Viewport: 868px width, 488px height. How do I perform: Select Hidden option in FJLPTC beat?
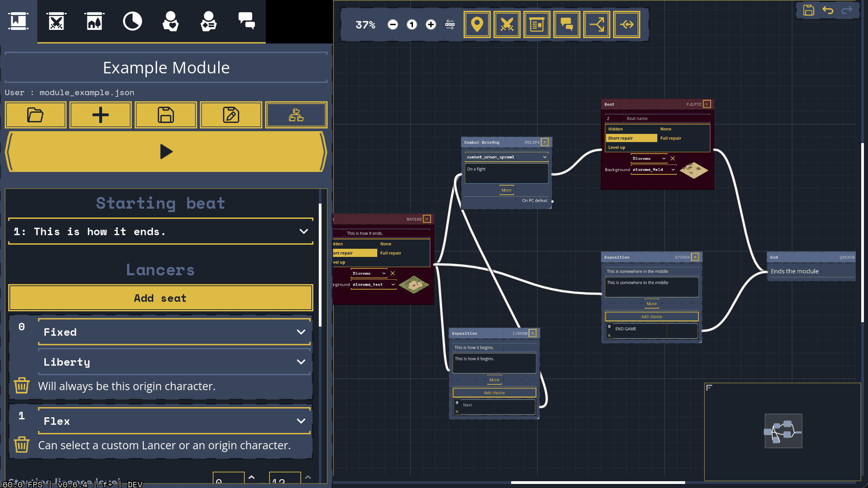(615, 129)
